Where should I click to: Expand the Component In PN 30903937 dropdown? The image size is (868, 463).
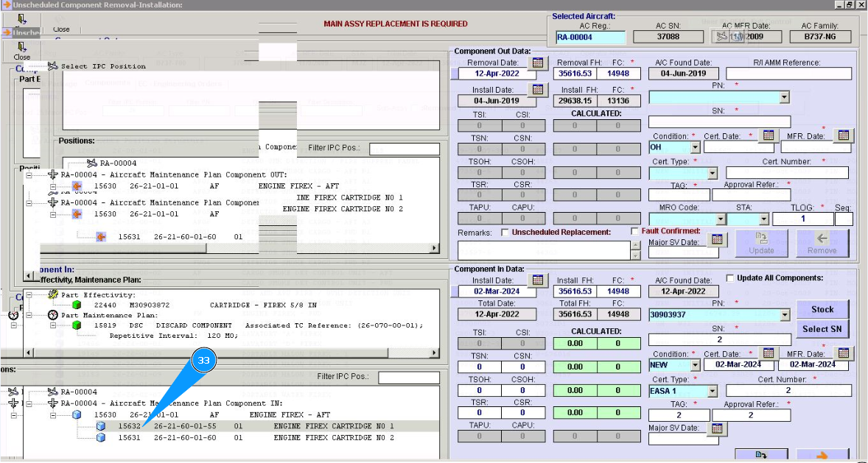tap(784, 314)
